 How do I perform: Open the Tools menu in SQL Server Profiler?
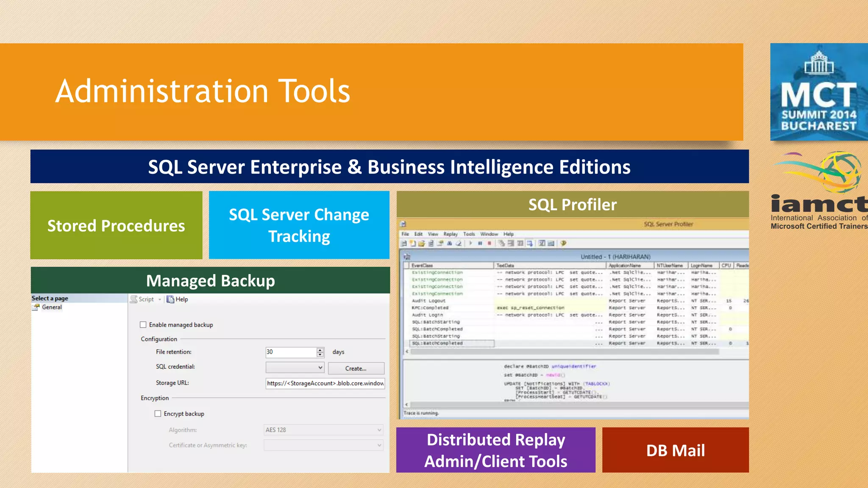point(469,234)
